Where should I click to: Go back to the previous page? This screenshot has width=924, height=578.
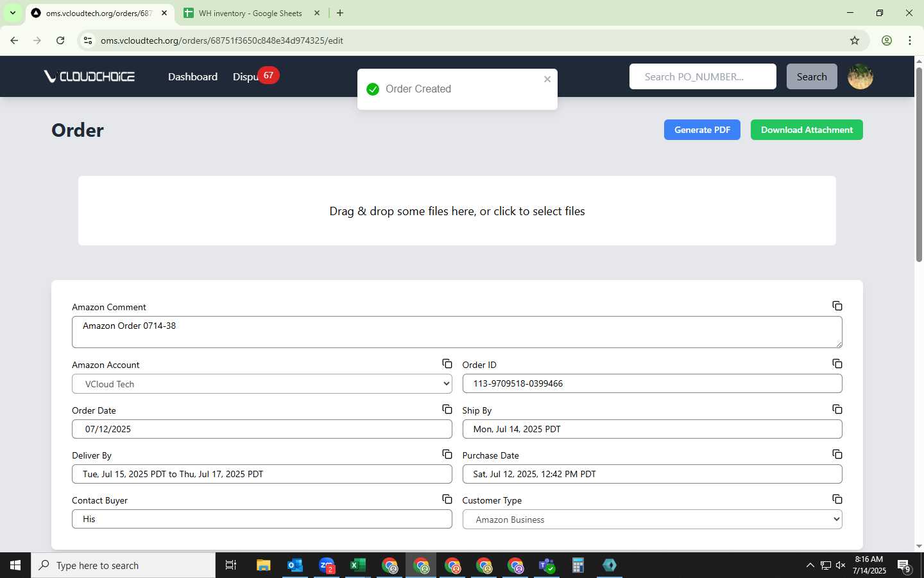tap(14, 40)
